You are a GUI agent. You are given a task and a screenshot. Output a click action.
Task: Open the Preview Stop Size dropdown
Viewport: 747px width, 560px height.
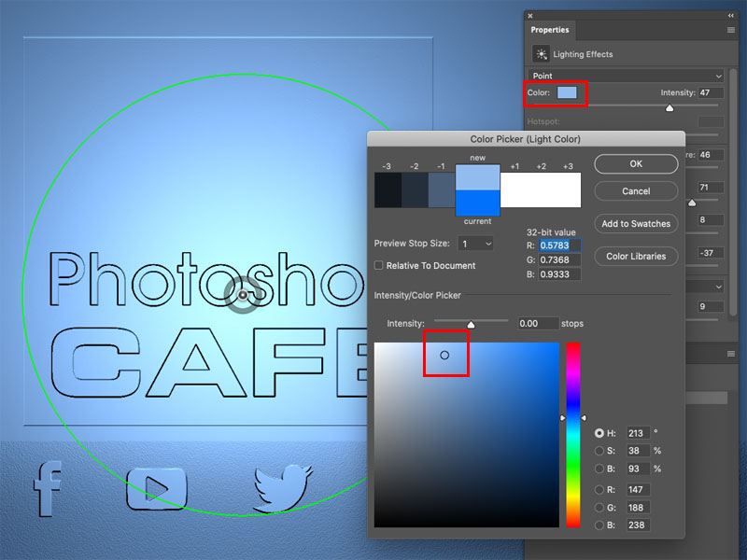pyautogui.click(x=475, y=244)
